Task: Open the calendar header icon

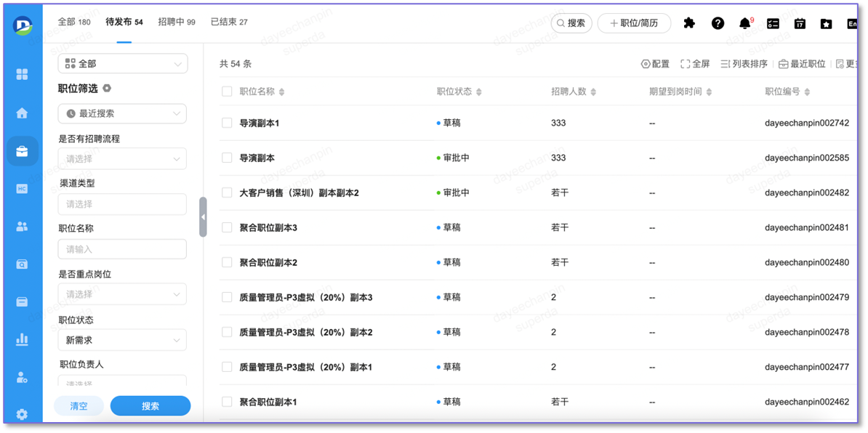Action: click(x=800, y=23)
